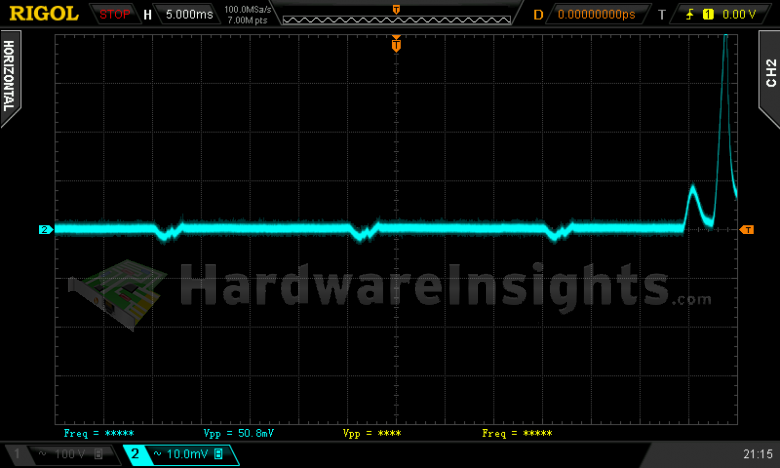Select the 5.000ms horizontal timebase value
Screen dimensions: 780x468
(187, 15)
